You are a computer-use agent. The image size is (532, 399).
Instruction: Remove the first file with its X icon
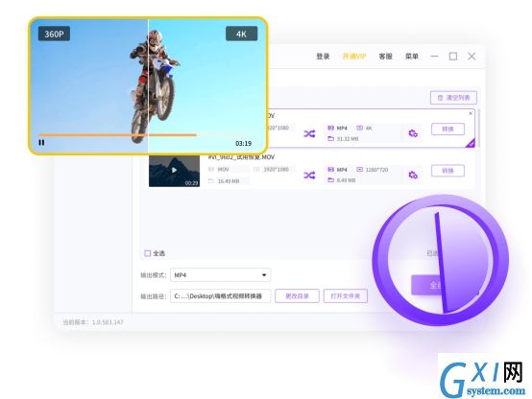point(471,113)
